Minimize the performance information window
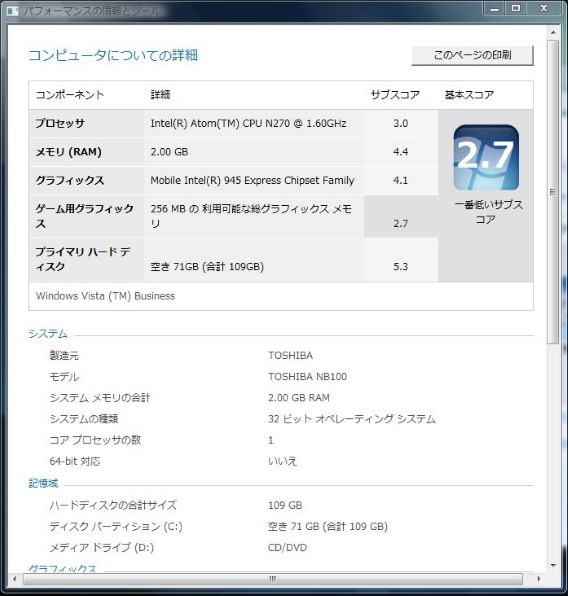The image size is (568, 596). tap(494, 8)
